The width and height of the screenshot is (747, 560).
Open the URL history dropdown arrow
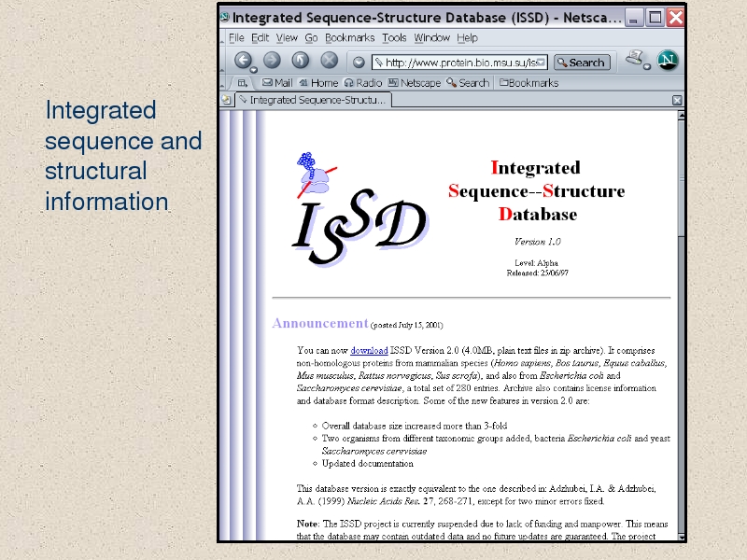tap(542, 63)
